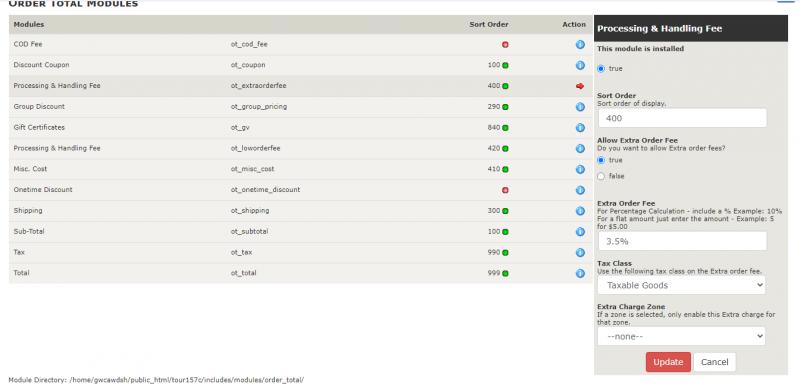Select true radio under Allow Extra Order Fee
Viewport: 800px width, 390px height.
click(601, 160)
